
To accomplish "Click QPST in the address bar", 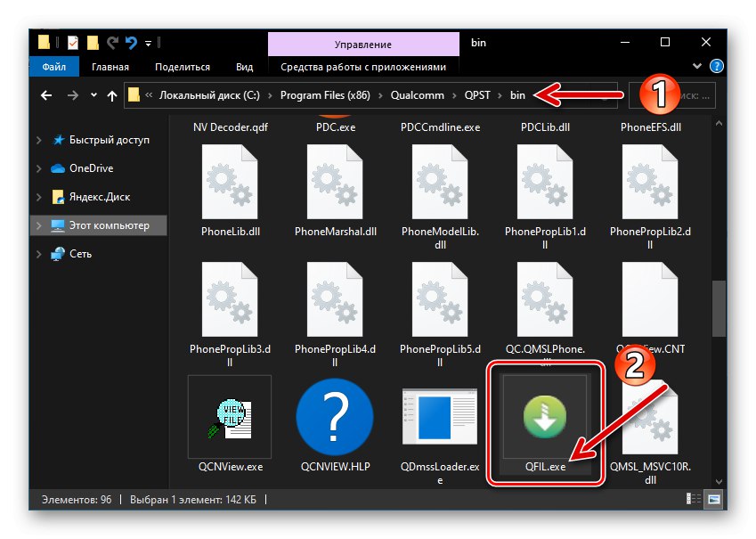I will (476, 95).
